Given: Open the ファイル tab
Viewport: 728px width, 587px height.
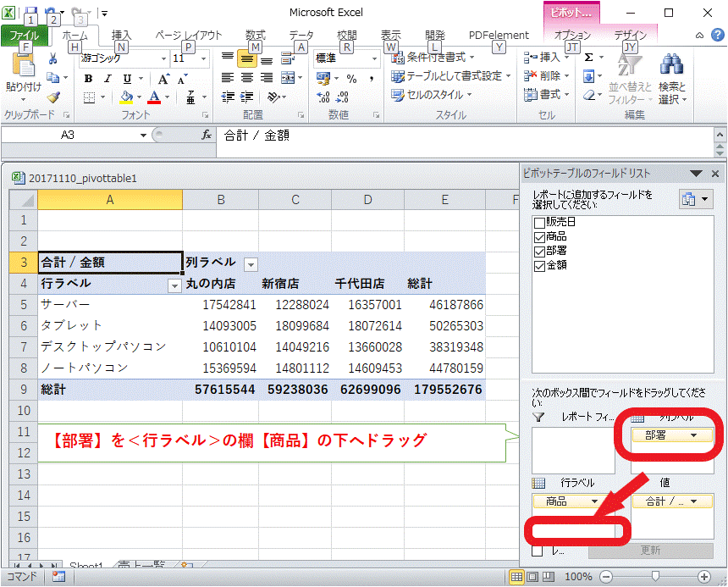Looking at the screenshot, I should point(25,36).
